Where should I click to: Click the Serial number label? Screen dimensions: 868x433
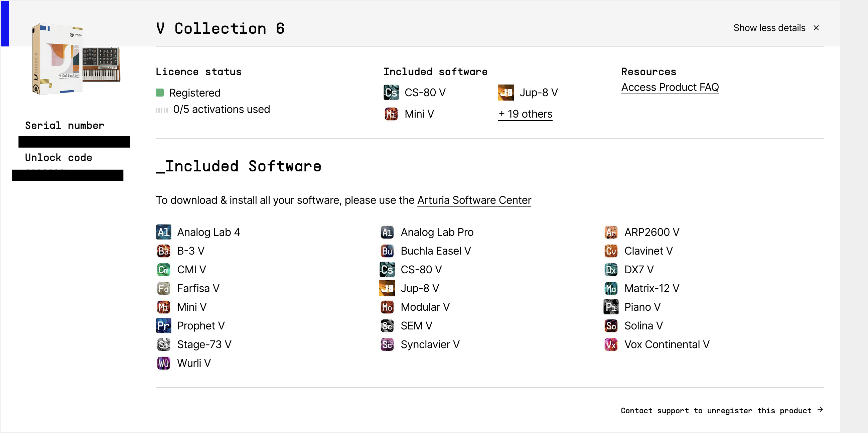65,125
